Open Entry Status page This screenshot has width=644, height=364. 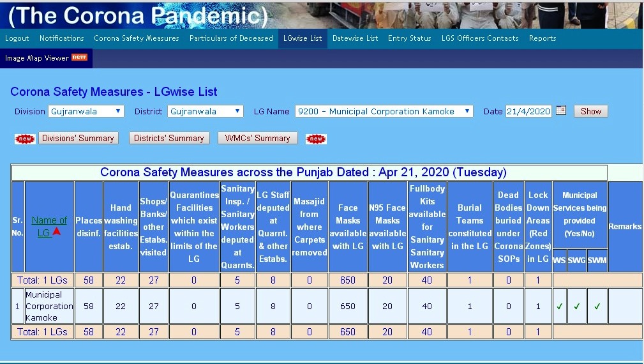(x=410, y=38)
